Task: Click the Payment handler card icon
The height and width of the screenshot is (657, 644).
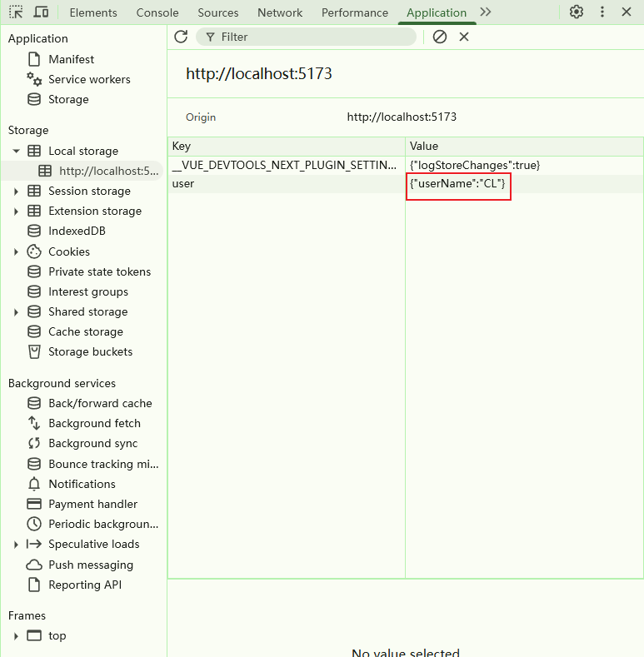Action: click(34, 504)
